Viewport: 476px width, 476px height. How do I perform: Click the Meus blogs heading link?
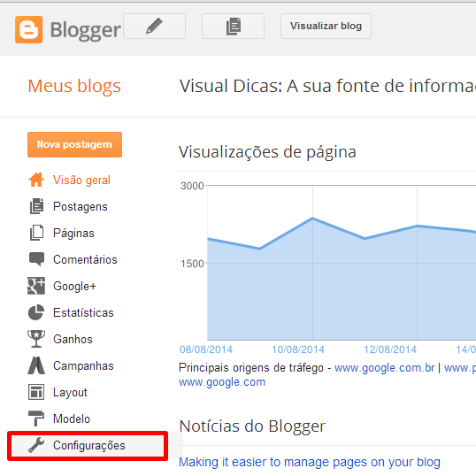74,86
